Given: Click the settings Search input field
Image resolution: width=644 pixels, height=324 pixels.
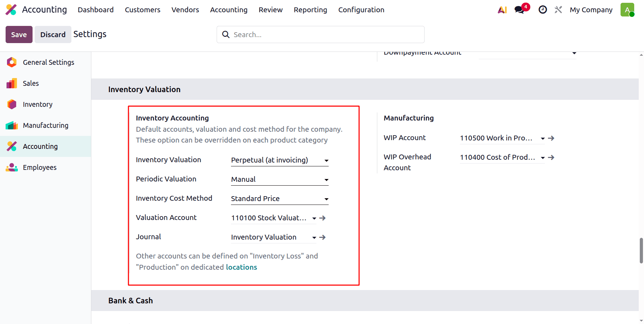Looking at the screenshot, I should tap(320, 34).
